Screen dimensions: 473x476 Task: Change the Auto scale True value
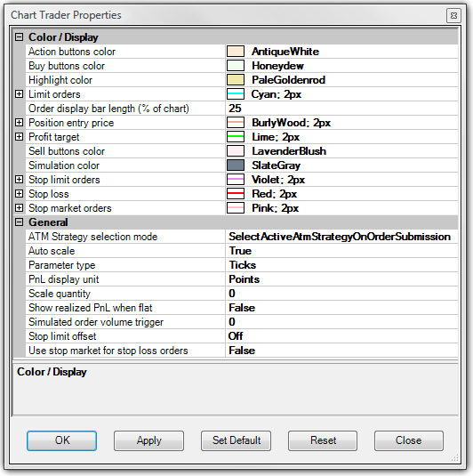(x=341, y=251)
